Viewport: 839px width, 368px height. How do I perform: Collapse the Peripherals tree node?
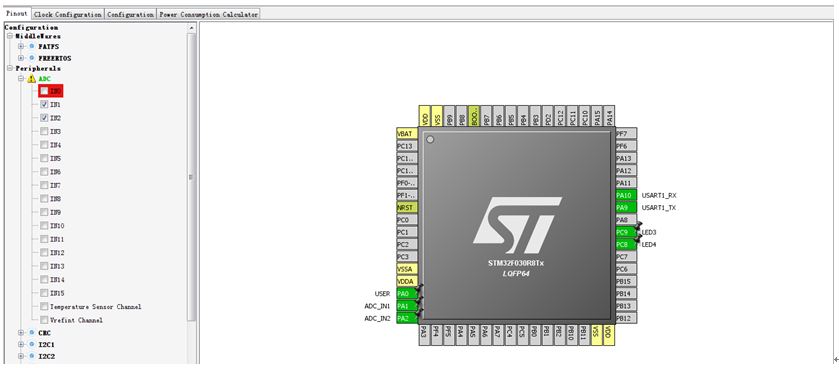click(x=10, y=68)
